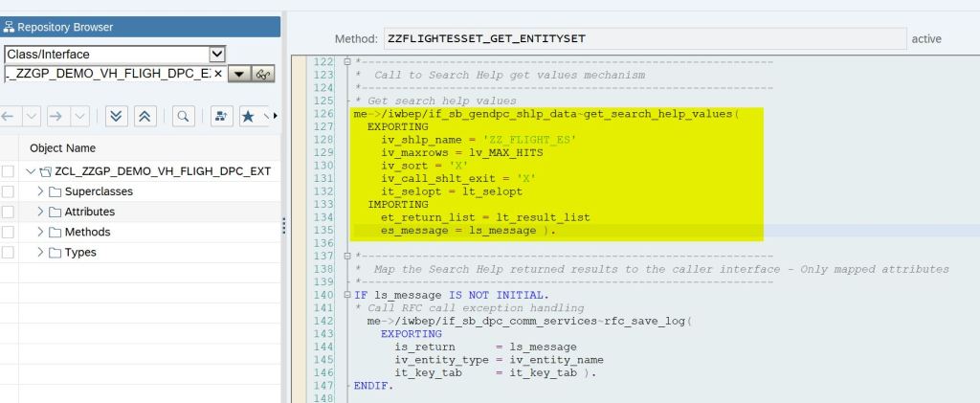Click the Attributes folder icon
The width and height of the screenshot is (980, 403).
click(x=55, y=212)
